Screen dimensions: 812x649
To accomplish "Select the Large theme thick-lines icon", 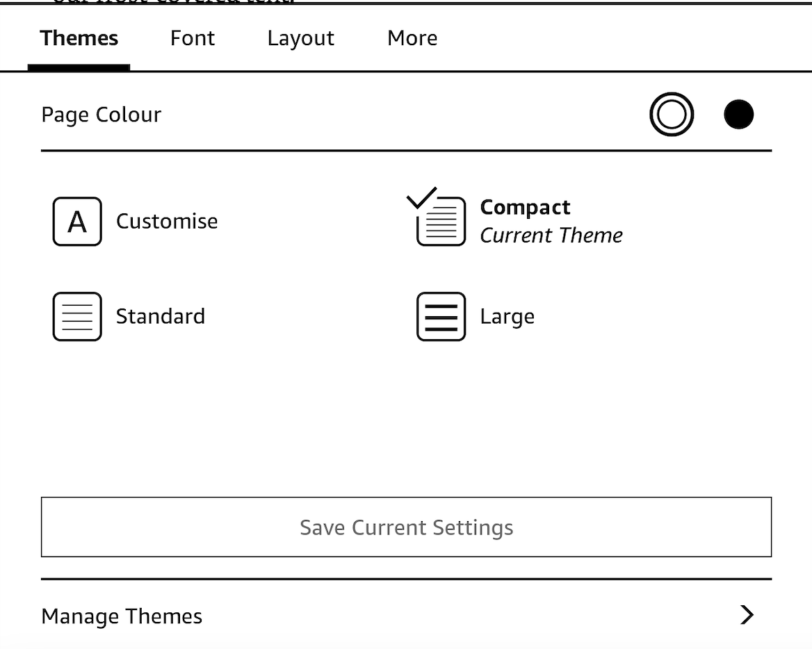I will [x=441, y=316].
